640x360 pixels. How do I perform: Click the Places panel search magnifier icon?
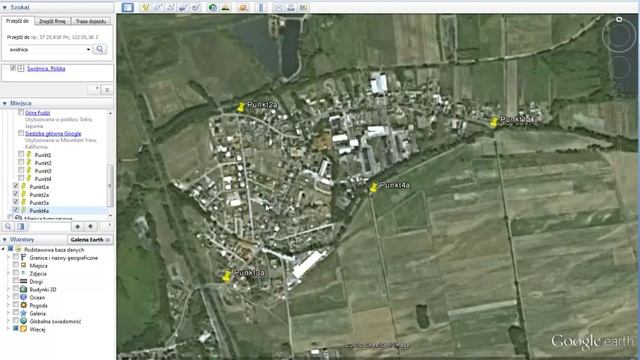[x=8, y=227]
